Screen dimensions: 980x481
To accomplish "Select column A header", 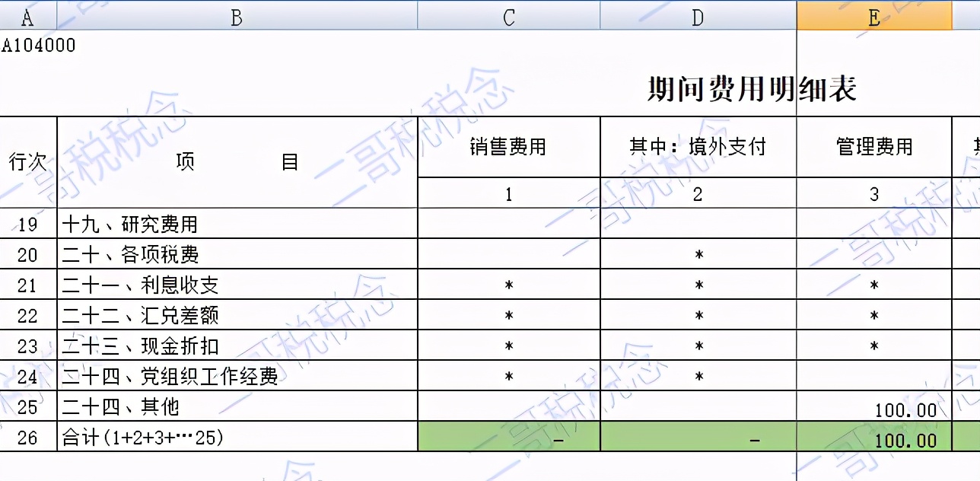I will (x=28, y=17).
